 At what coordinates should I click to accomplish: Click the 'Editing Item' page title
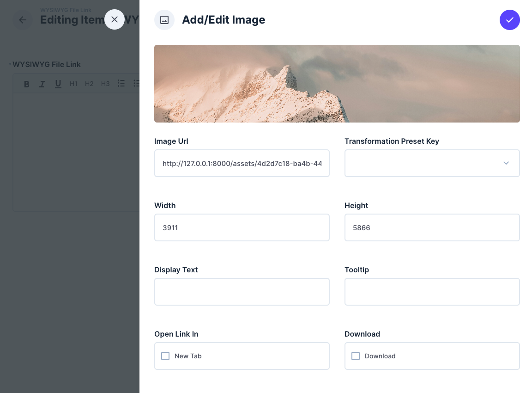pos(72,20)
